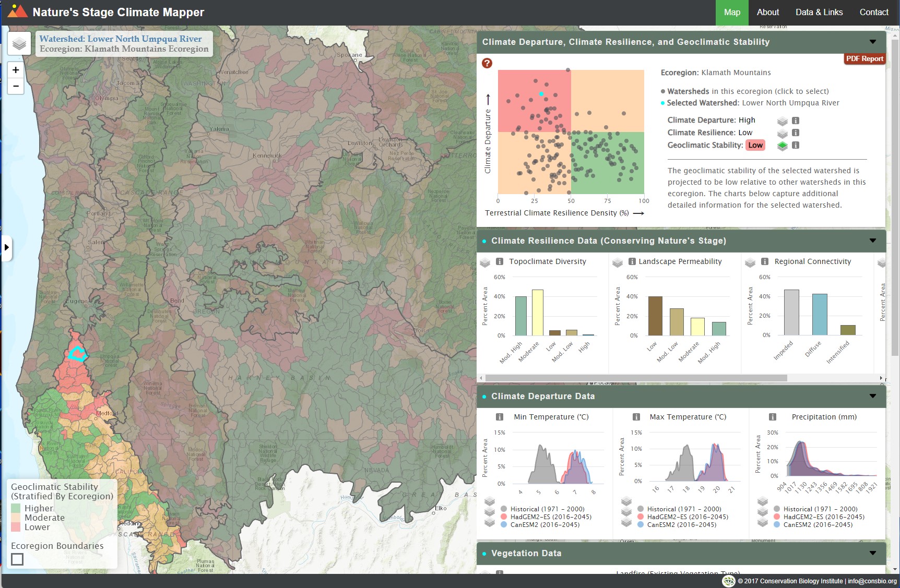Click the red help question mark icon
Image resolution: width=900 pixels, height=588 pixels.
(487, 63)
